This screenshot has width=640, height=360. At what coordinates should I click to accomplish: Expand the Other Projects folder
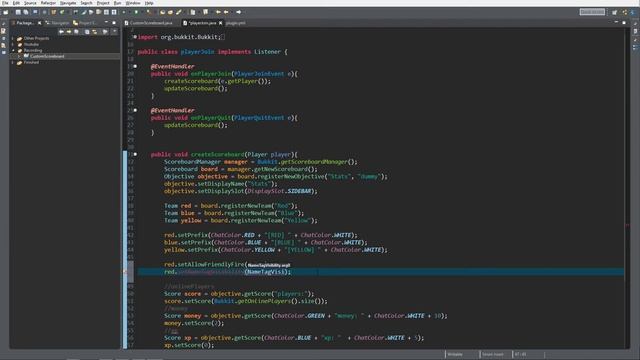[x=13, y=38]
